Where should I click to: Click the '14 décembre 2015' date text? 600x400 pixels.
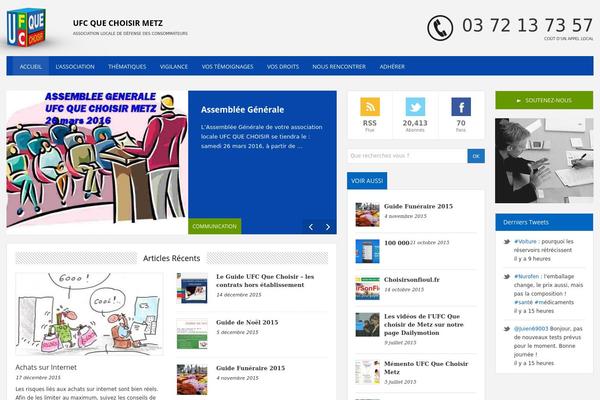pos(238,295)
